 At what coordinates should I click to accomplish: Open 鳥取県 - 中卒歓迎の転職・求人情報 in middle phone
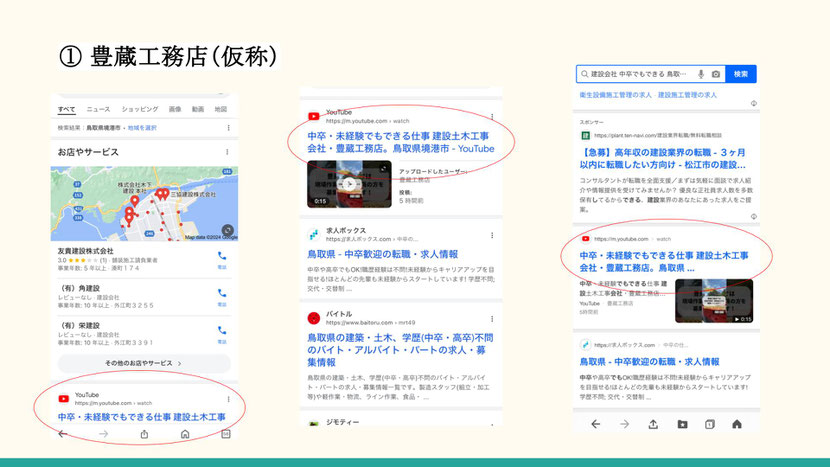(x=383, y=254)
